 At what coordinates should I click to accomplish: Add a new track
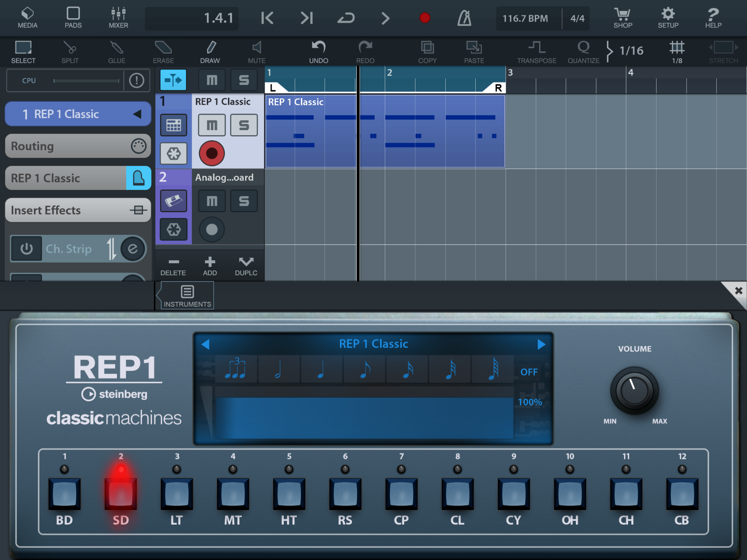pyautogui.click(x=210, y=267)
